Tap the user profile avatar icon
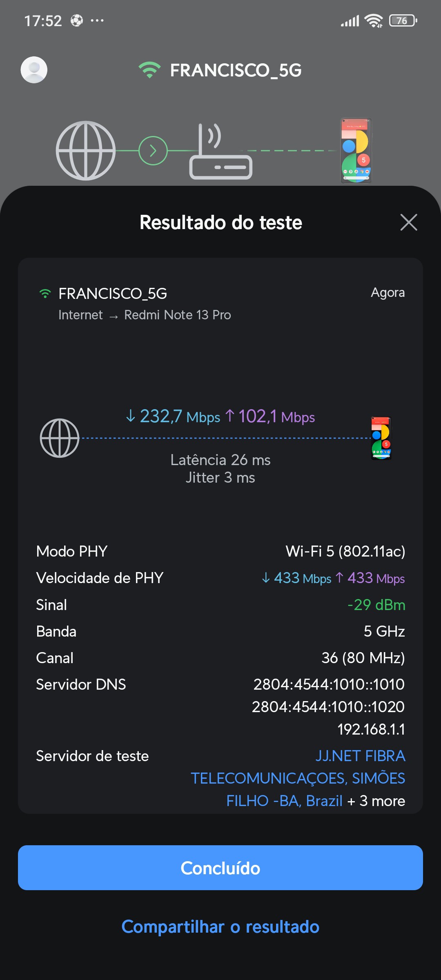This screenshot has height=980, width=441. [34, 70]
